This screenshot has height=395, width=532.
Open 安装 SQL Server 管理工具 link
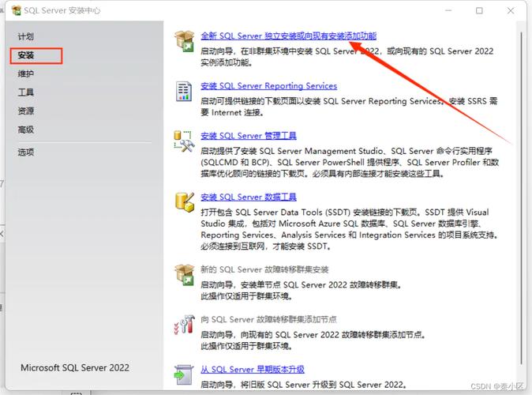point(249,136)
